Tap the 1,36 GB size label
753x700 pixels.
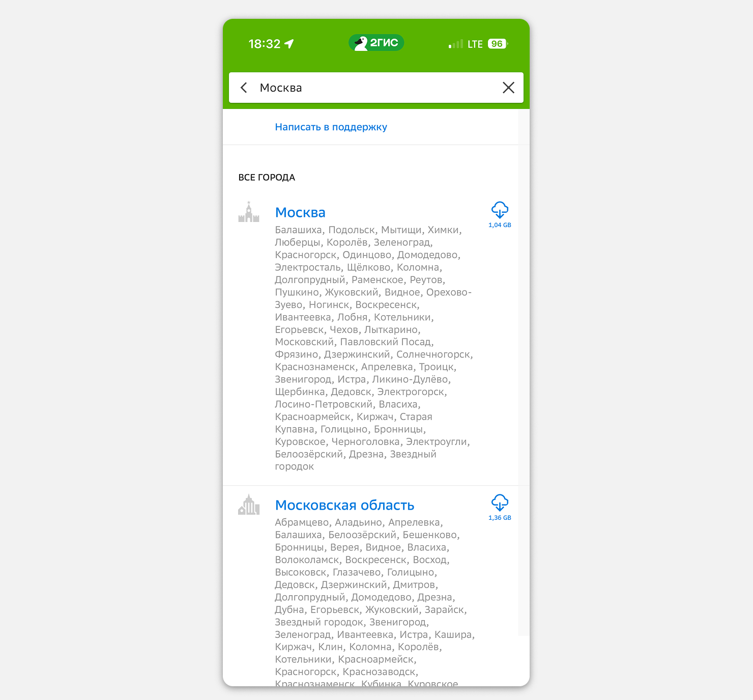click(500, 518)
